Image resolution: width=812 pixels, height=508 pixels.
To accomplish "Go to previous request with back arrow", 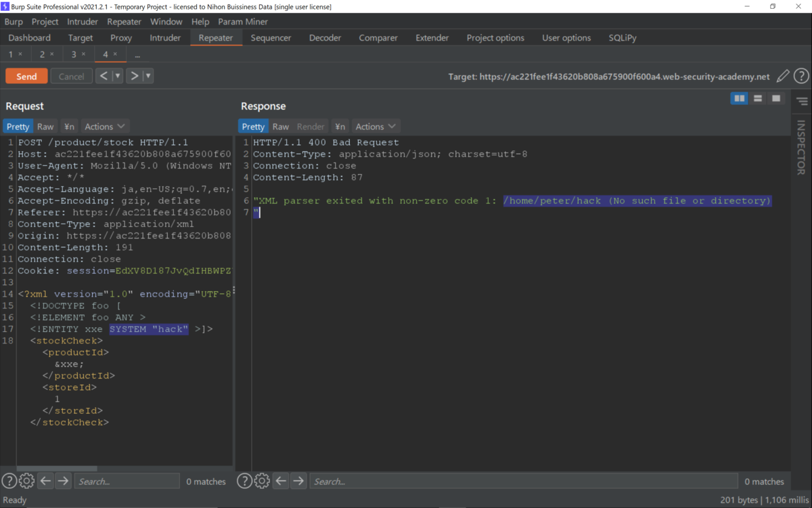I will tap(104, 76).
